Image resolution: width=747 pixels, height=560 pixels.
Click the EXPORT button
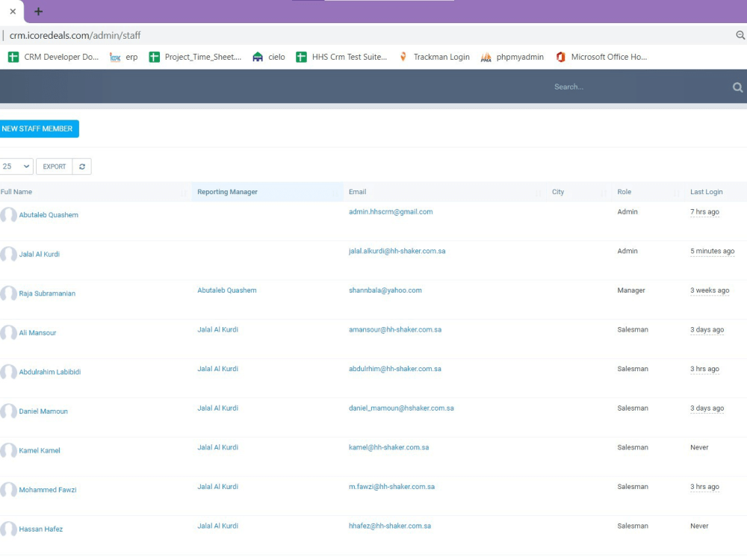53,166
